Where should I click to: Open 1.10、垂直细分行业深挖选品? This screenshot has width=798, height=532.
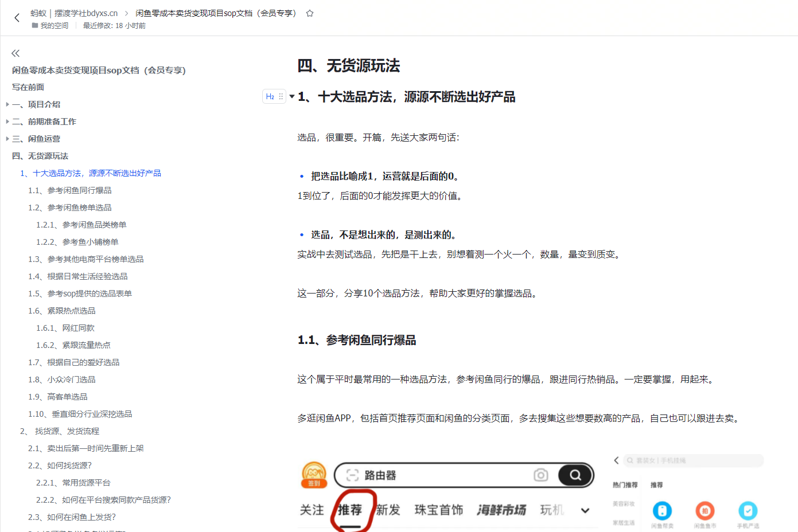click(x=80, y=414)
